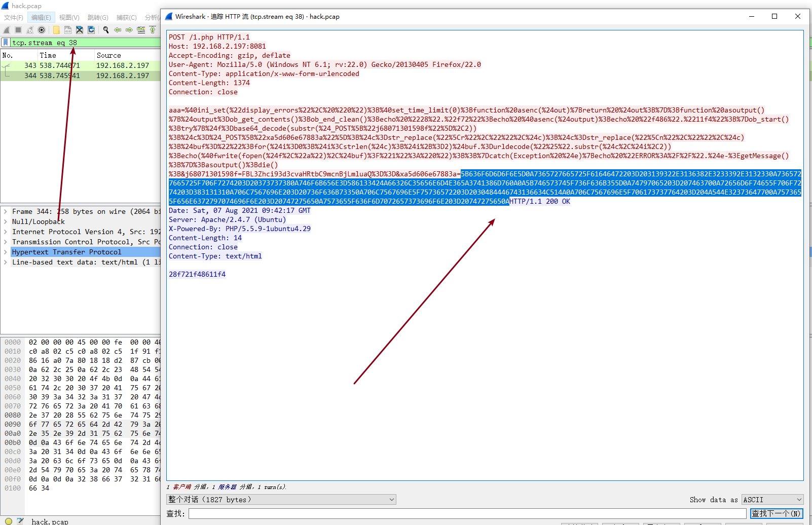
Task: Open find packet magnifier icon
Action: [106, 30]
